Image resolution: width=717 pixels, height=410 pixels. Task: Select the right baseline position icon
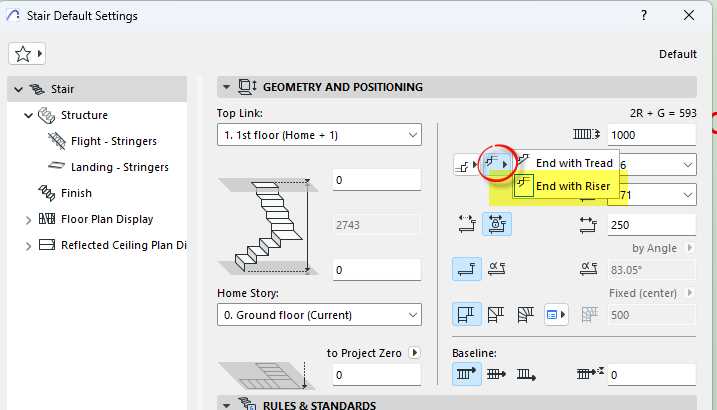click(x=526, y=374)
